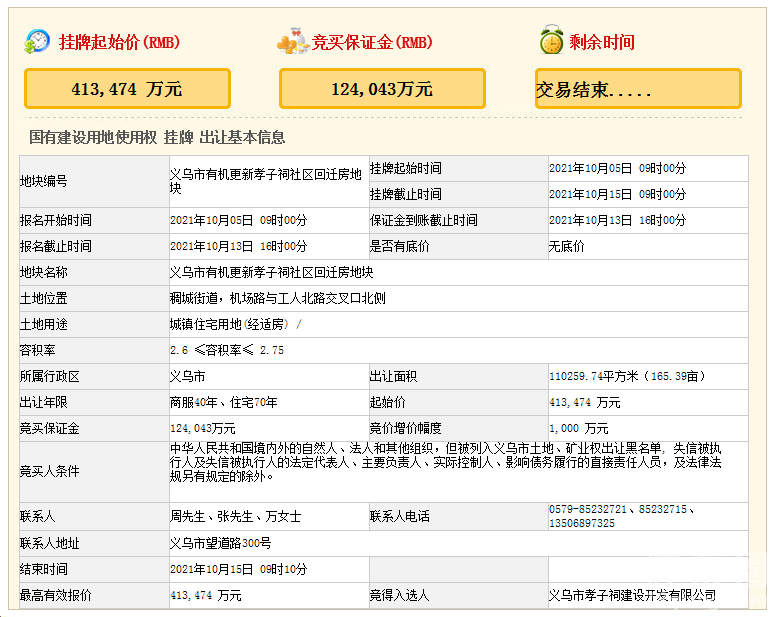This screenshot has height=617, width=783.
Task: Click the 剩余时间 red heading
Action: tap(601, 42)
